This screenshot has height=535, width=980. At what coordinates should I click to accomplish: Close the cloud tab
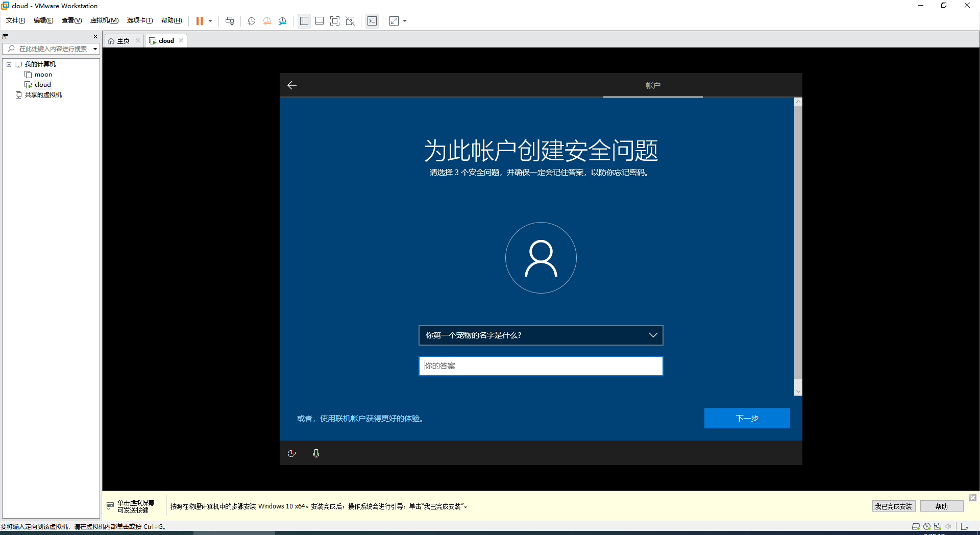pos(181,40)
